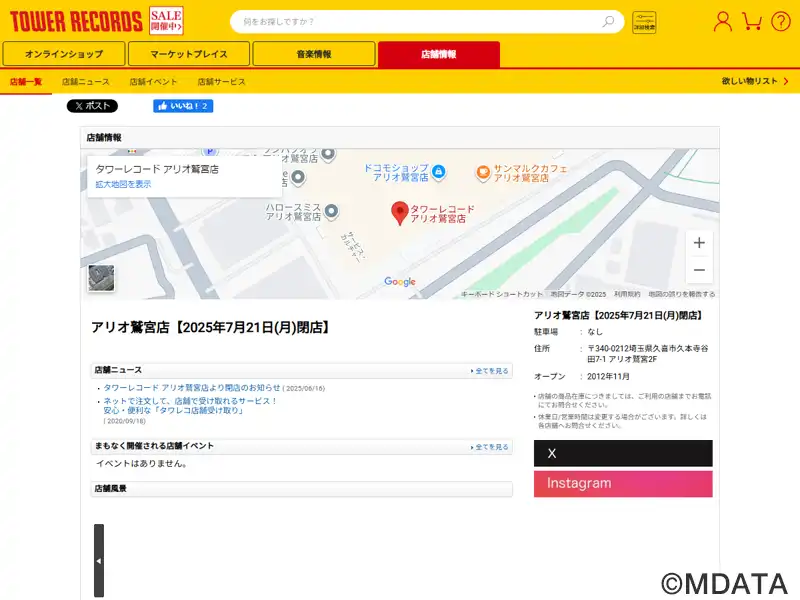Open the オンラインショップ tab
Viewport: 800px width, 600px height.
click(64, 54)
